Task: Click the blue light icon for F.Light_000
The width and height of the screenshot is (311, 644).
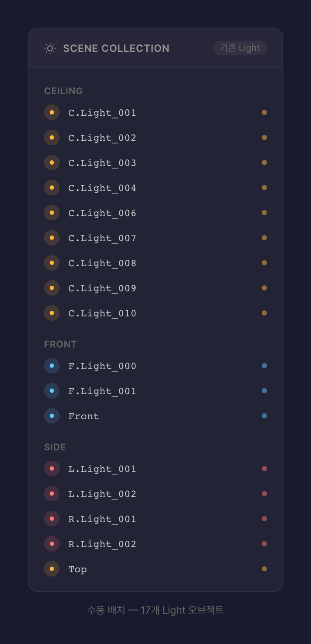Action: pyautogui.click(x=52, y=366)
